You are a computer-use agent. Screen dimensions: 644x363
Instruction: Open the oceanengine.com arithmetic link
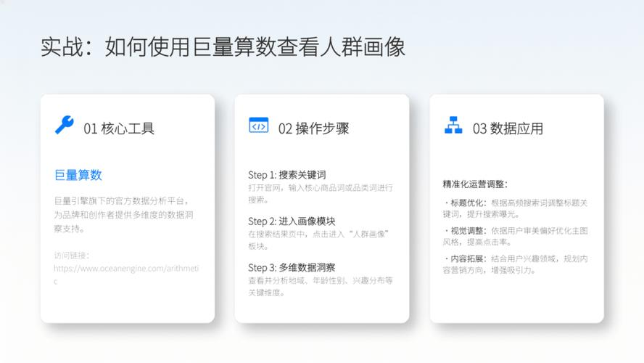126,274
